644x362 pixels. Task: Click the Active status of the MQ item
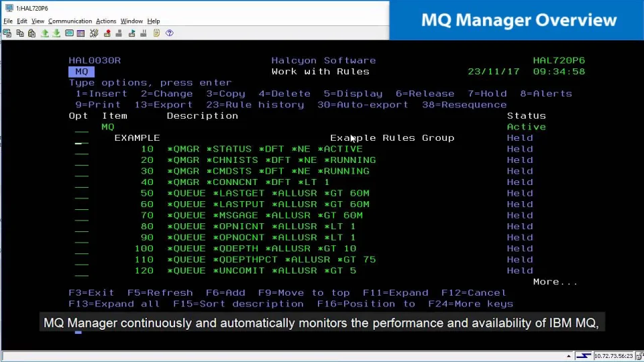[526, 127]
